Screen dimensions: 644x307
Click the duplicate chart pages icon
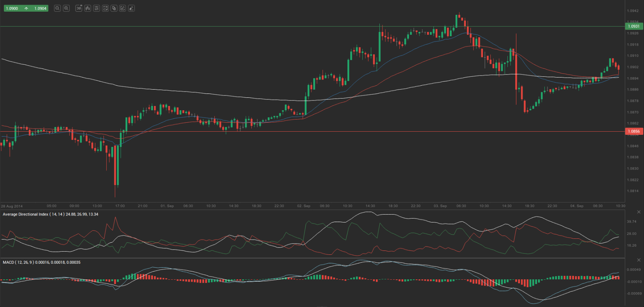click(114, 8)
